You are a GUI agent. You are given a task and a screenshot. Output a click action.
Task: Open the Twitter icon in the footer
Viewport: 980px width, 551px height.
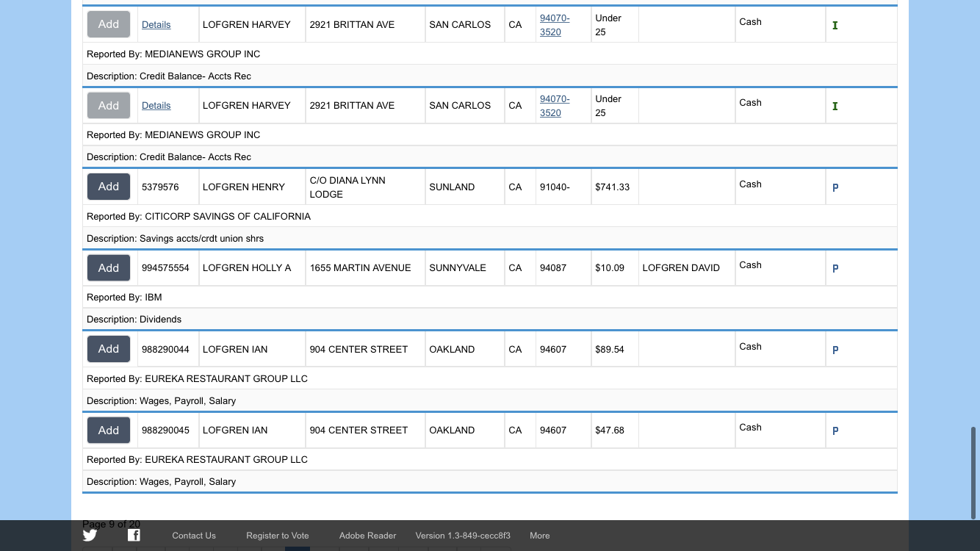pyautogui.click(x=90, y=535)
